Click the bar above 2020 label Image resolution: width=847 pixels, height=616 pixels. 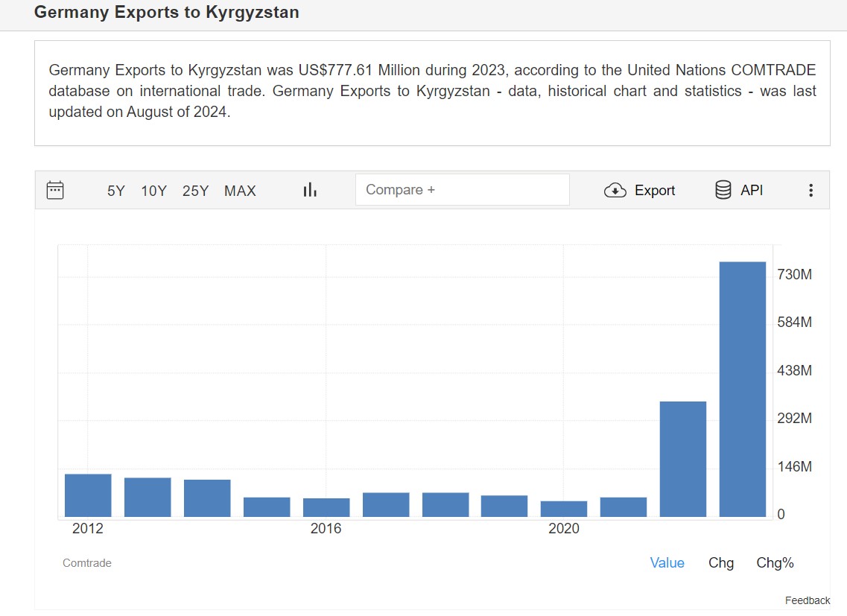point(564,509)
